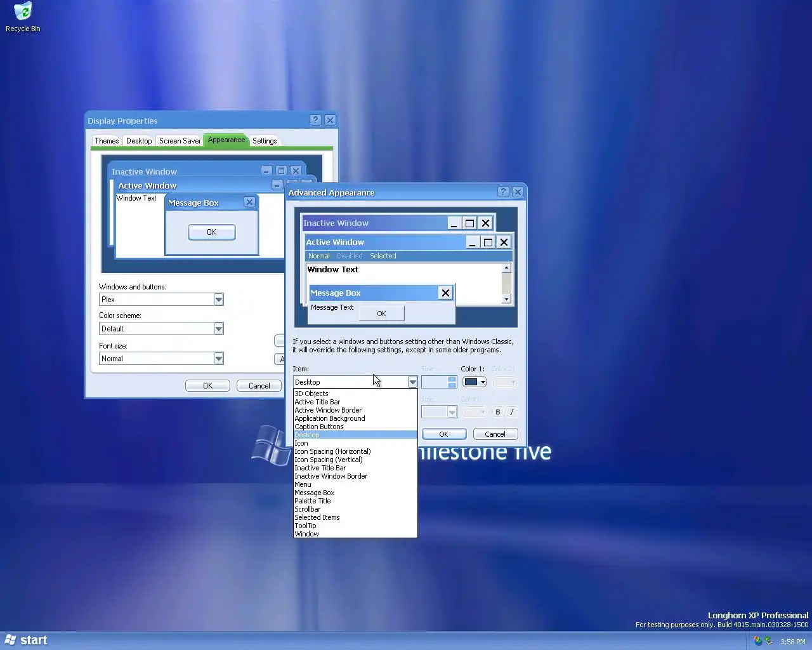Click the Item combo box field
Image resolution: width=812 pixels, height=650 pixels.
(355, 382)
